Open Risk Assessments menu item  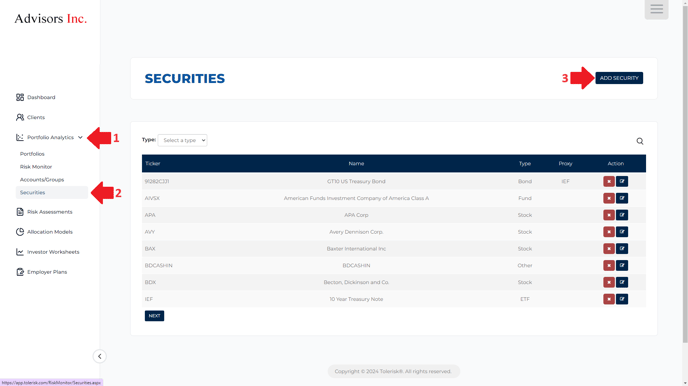point(50,212)
